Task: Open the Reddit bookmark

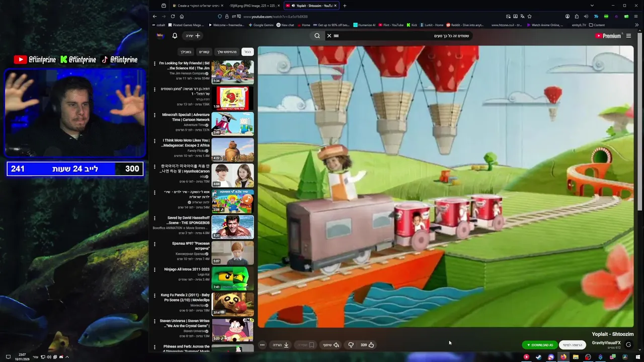Action: click(x=464, y=25)
